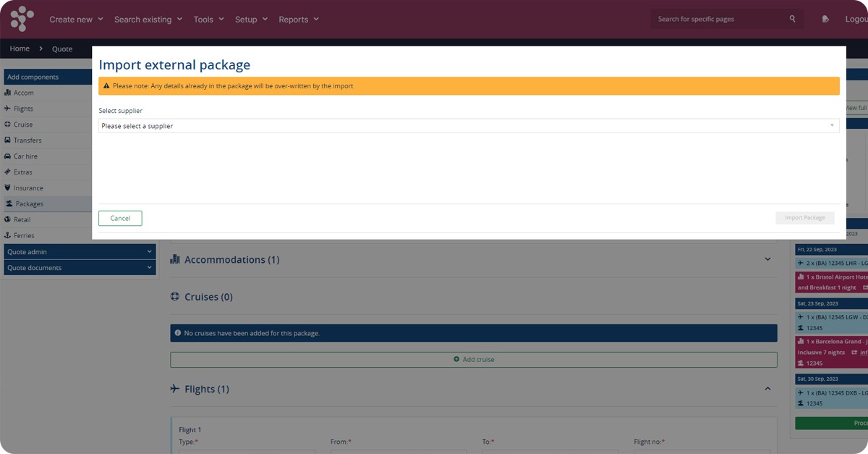Open the Reports menu
Screen dimensions: 868x454
pyautogui.click(x=299, y=20)
